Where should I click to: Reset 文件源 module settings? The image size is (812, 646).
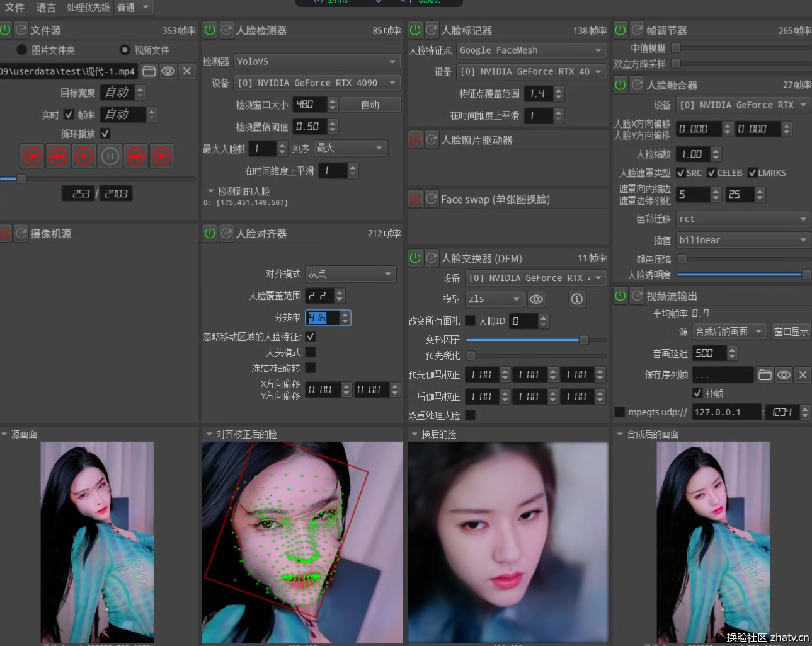point(21,30)
